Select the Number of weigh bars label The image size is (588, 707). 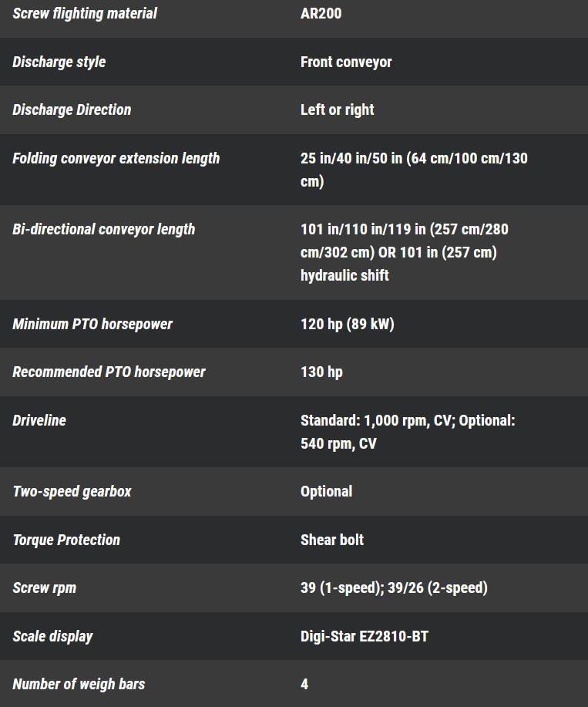pyautogui.click(x=79, y=684)
